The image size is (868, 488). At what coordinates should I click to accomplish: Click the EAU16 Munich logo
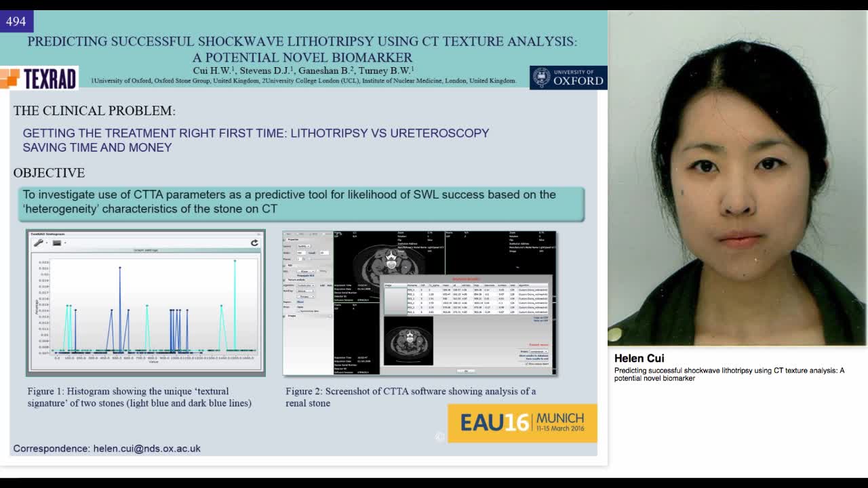click(x=521, y=423)
